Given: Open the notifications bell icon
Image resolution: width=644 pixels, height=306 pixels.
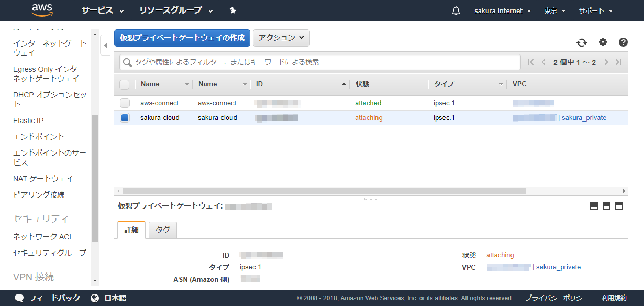Looking at the screenshot, I should click(x=456, y=11).
